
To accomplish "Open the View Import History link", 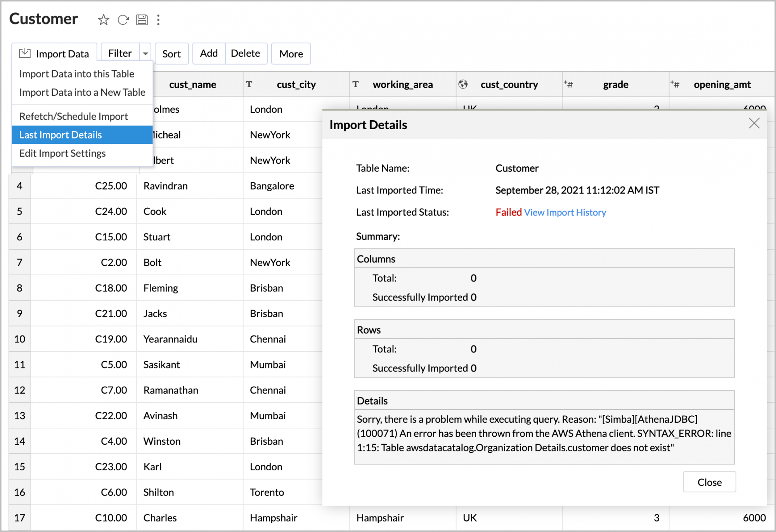I will tap(565, 212).
